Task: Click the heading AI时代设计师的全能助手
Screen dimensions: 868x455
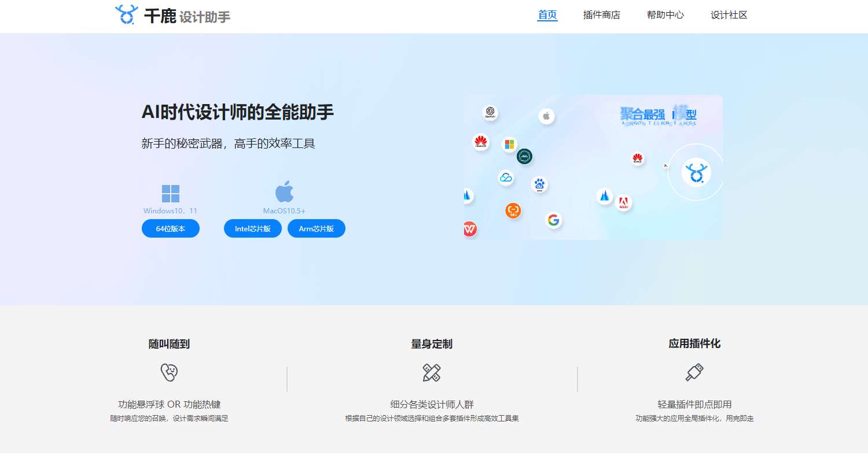Action: 237,113
